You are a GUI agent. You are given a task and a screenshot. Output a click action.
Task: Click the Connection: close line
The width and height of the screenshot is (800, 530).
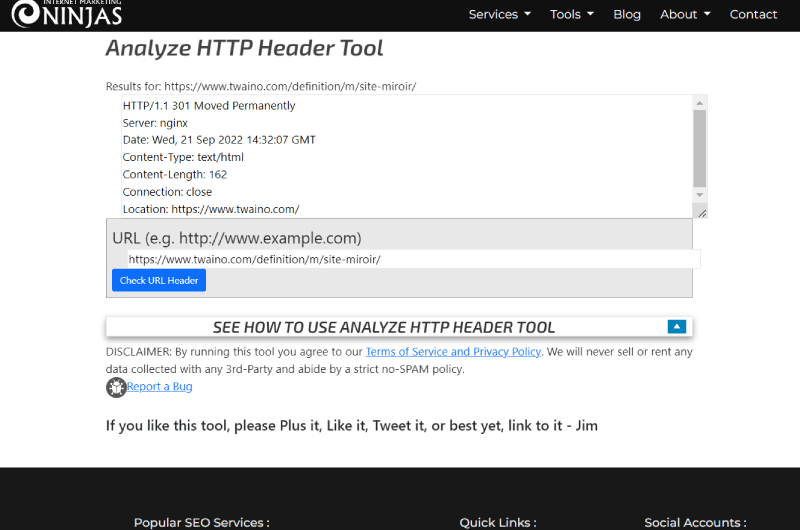click(x=167, y=192)
